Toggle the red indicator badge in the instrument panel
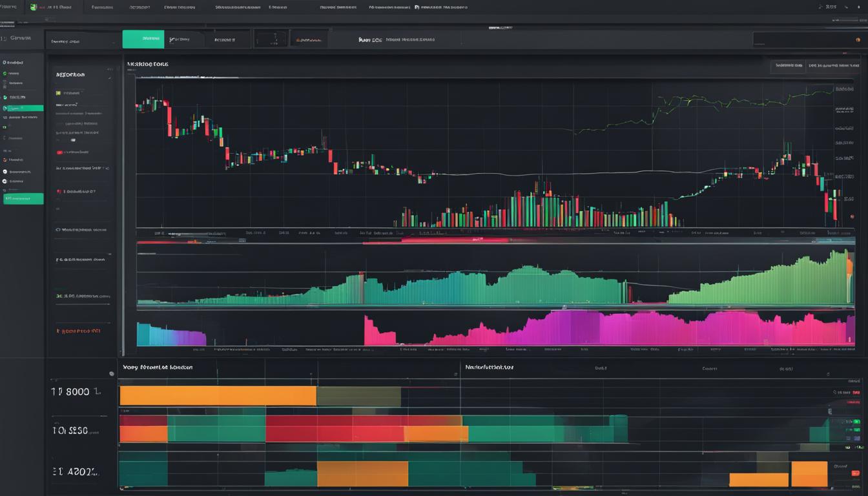 pos(61,152)
